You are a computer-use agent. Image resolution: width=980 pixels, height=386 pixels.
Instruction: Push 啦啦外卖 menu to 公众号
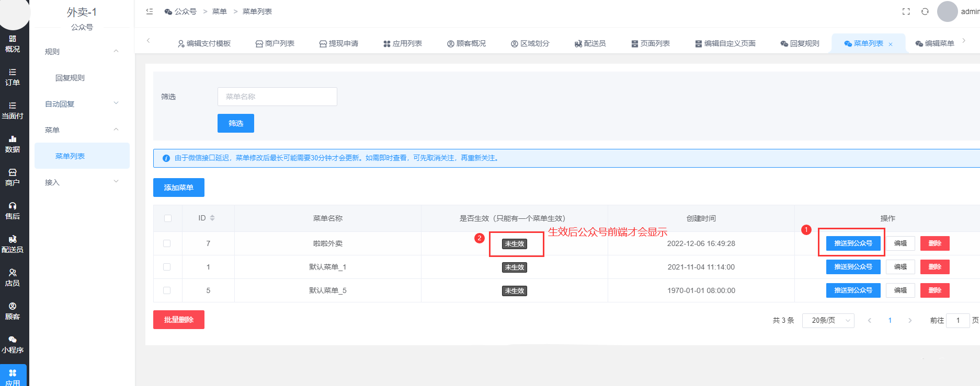point(853,243)
